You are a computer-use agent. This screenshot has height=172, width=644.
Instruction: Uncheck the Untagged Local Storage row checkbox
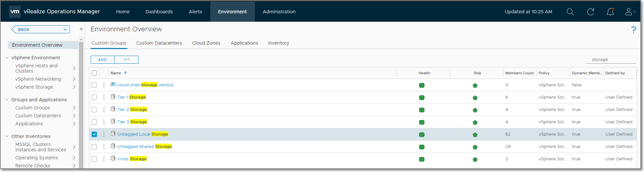(x=94, y=134)
